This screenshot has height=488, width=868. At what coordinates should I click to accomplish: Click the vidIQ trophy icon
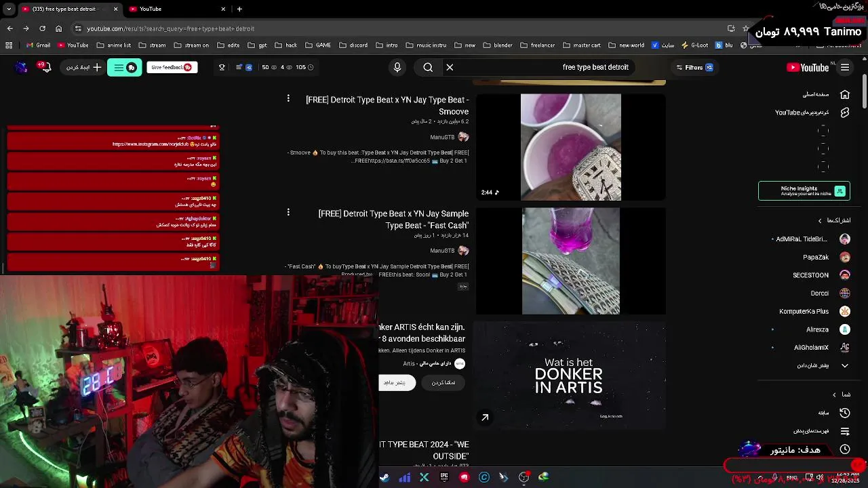click(222, 67)
